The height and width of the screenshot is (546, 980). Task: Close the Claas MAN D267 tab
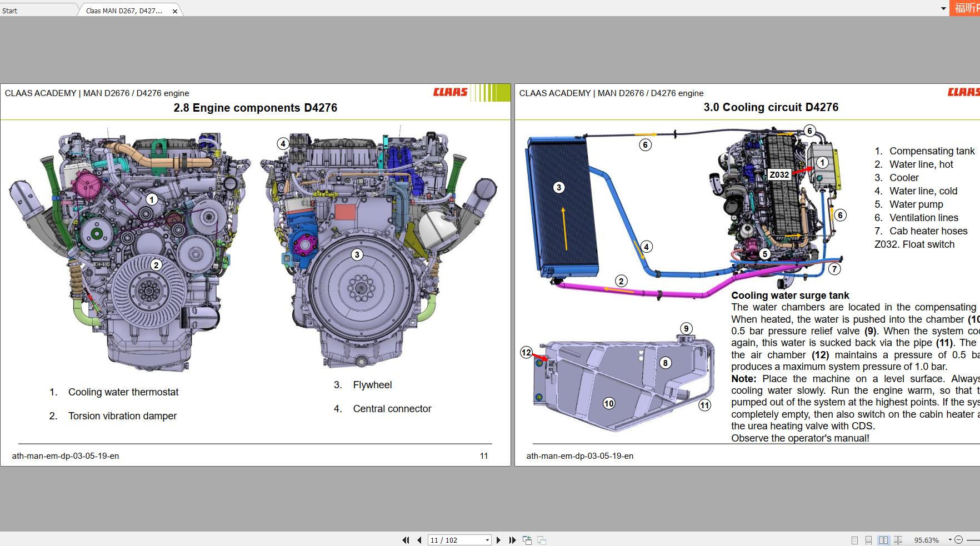175,10
